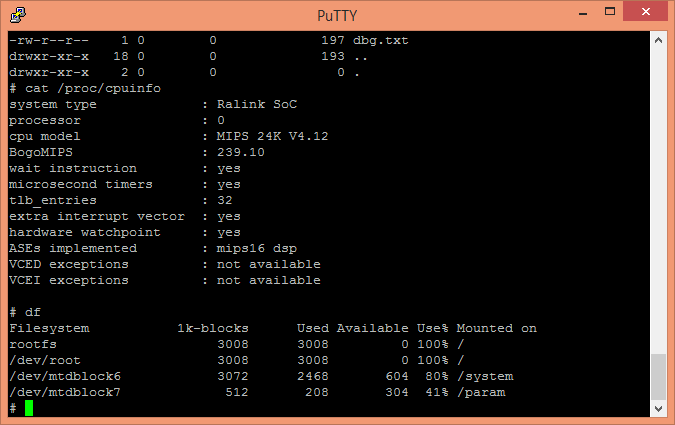
Task: Click the '1k-blocks' column header
Action: tap(213, 328)
